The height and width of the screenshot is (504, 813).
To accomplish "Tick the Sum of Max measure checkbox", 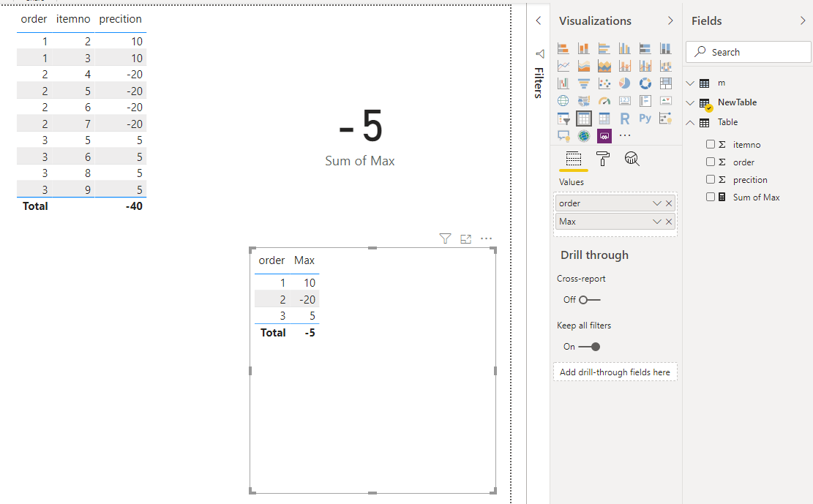I will (711, 197).
